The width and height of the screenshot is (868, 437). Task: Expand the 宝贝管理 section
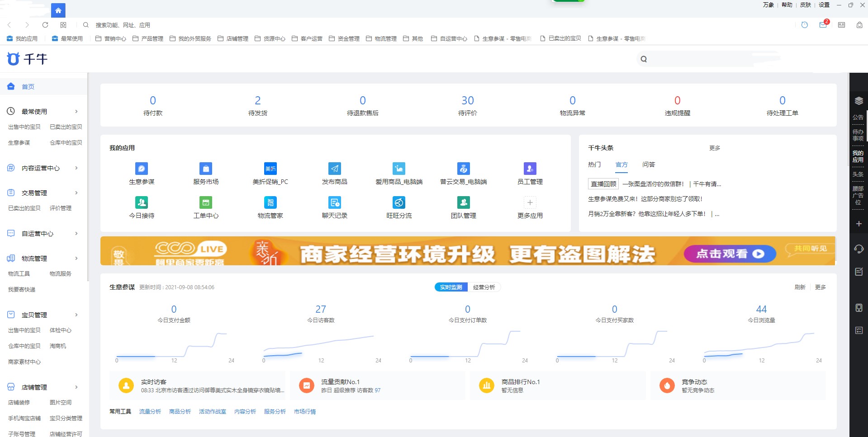34,315
